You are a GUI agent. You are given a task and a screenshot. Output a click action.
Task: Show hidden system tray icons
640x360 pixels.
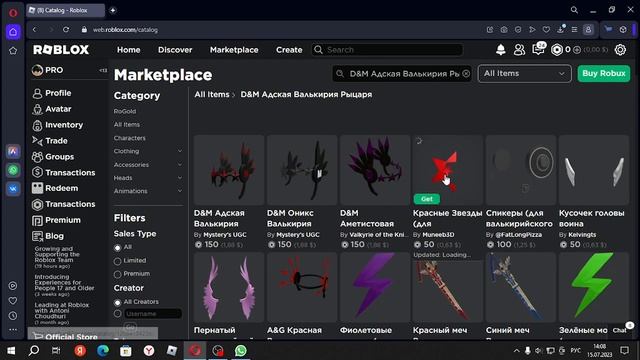[x=516, y=351]
